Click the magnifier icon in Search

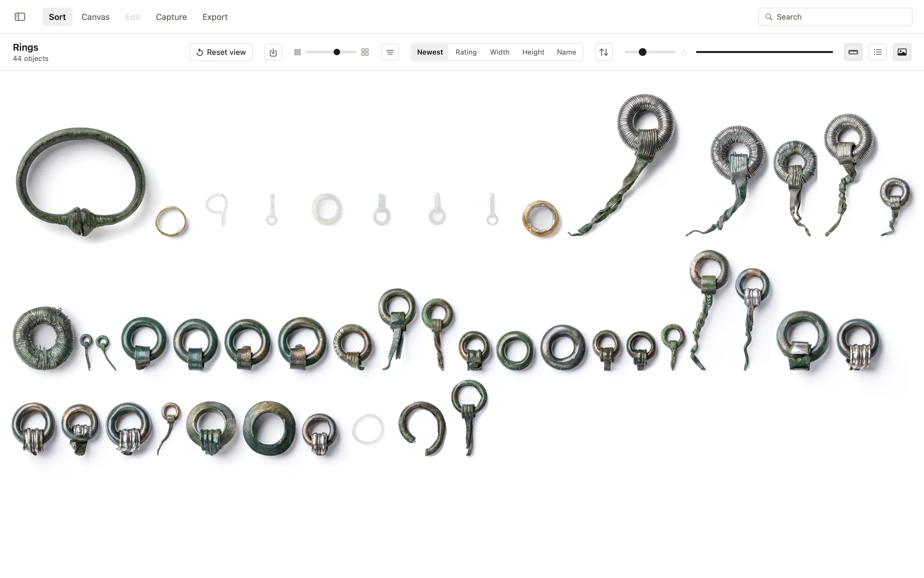[x=769, y=17]
